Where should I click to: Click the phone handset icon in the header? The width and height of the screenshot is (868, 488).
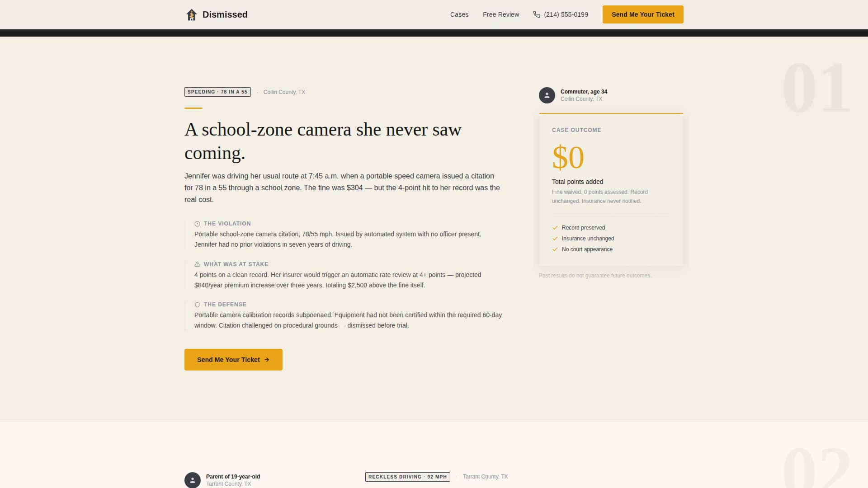click(536, 14)
